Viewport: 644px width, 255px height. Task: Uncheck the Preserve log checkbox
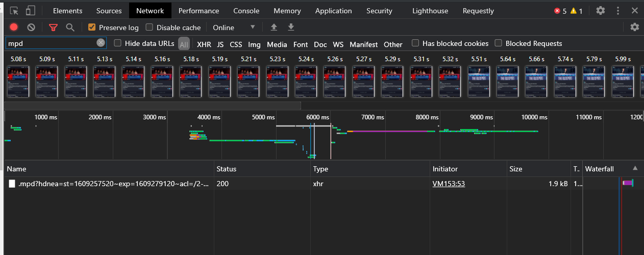point(92,28)
